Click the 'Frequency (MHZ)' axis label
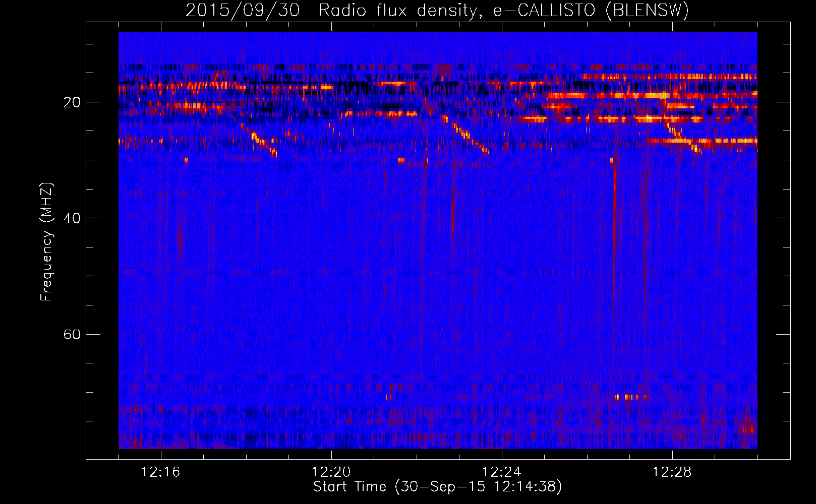Viewport: 816px width, 504px height. (46, 242)
